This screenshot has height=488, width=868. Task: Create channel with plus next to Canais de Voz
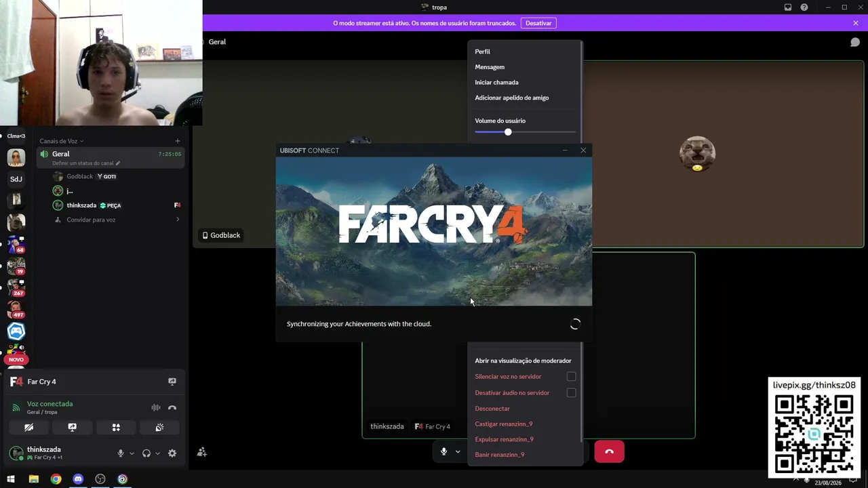[x=178, y=141]
